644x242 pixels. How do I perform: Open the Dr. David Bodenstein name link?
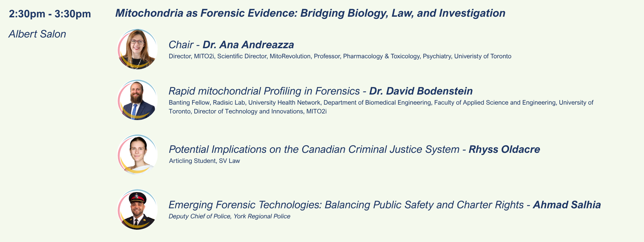(421, 91)
